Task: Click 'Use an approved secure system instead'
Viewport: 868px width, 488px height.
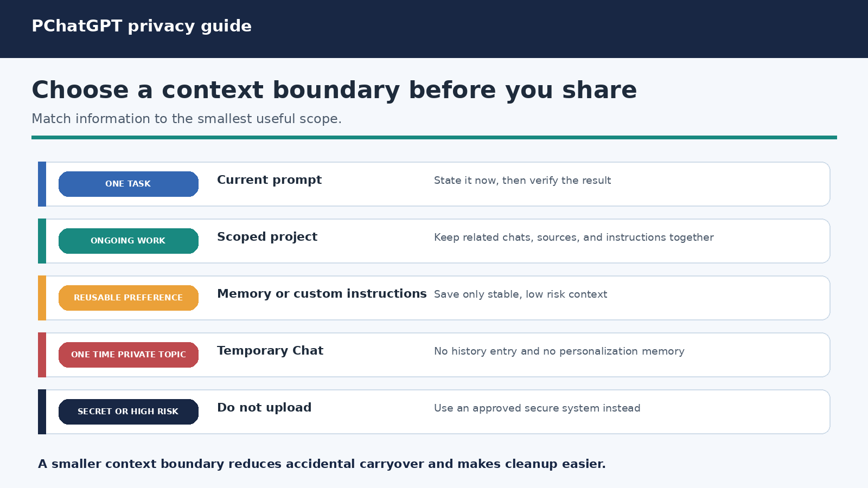Action: [x=537, y=408]
